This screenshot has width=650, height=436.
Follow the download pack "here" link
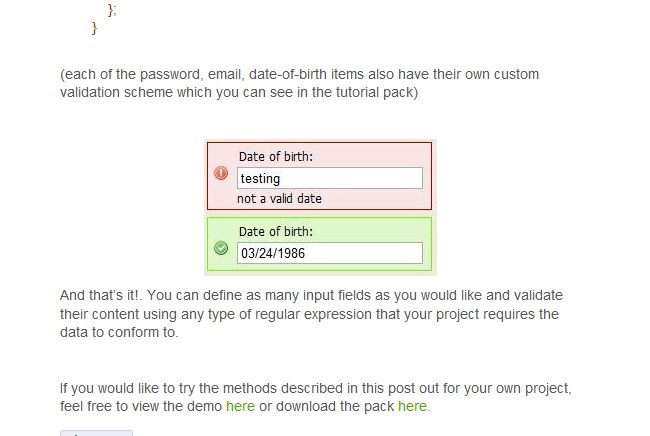412,406
